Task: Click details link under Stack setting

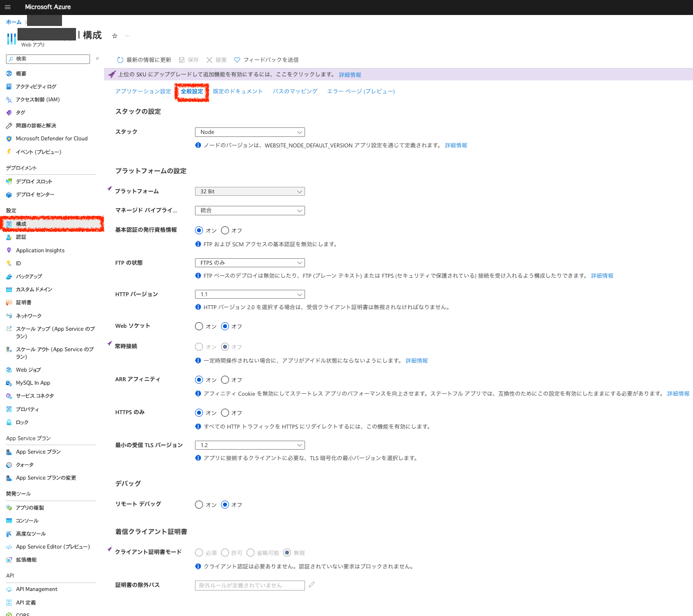Action: [456, 145]
